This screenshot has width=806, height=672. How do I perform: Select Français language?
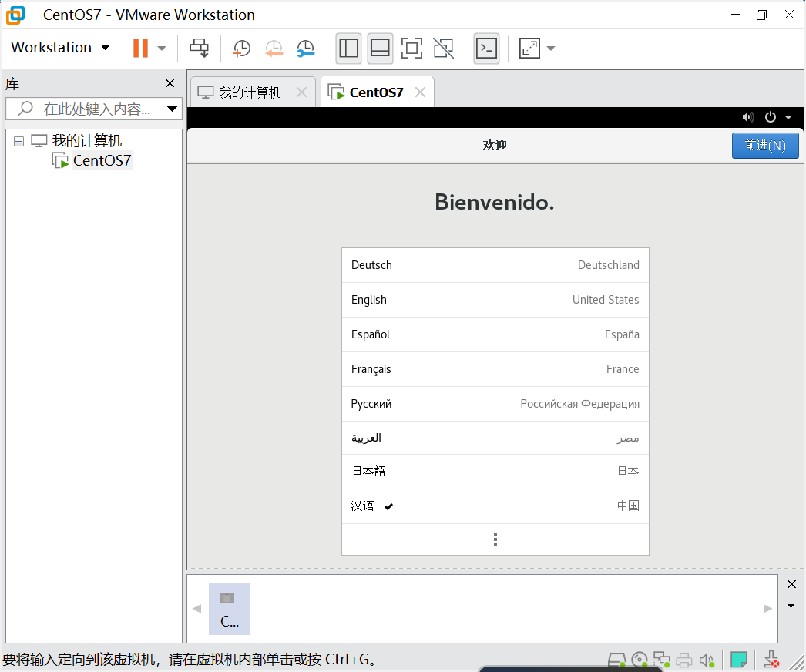point(495,369)
